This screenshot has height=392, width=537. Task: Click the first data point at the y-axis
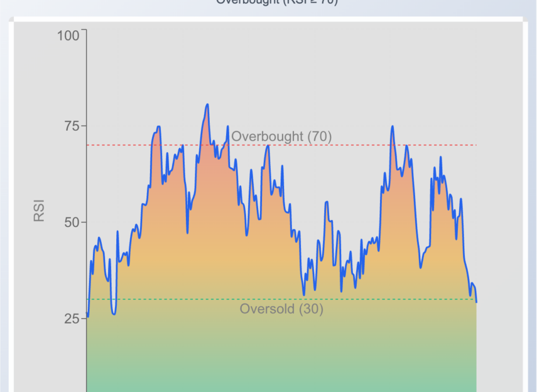tap(87, 314)
